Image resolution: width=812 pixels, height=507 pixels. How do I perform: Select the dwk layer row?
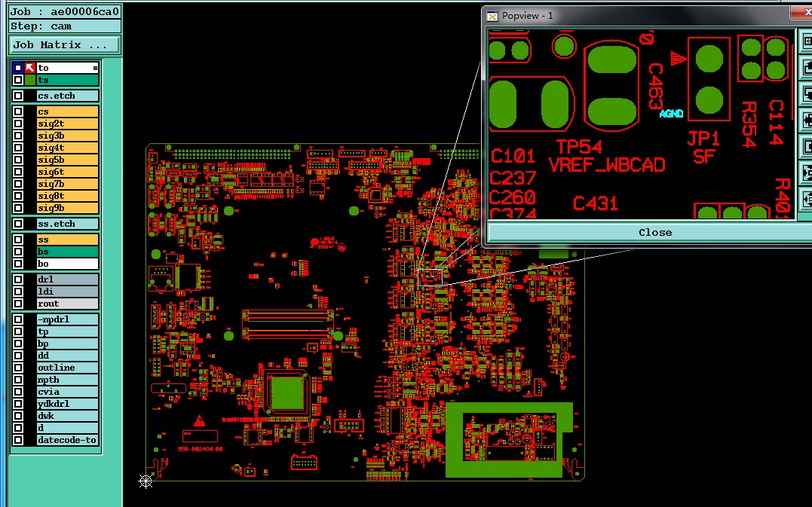click(67, 415)
